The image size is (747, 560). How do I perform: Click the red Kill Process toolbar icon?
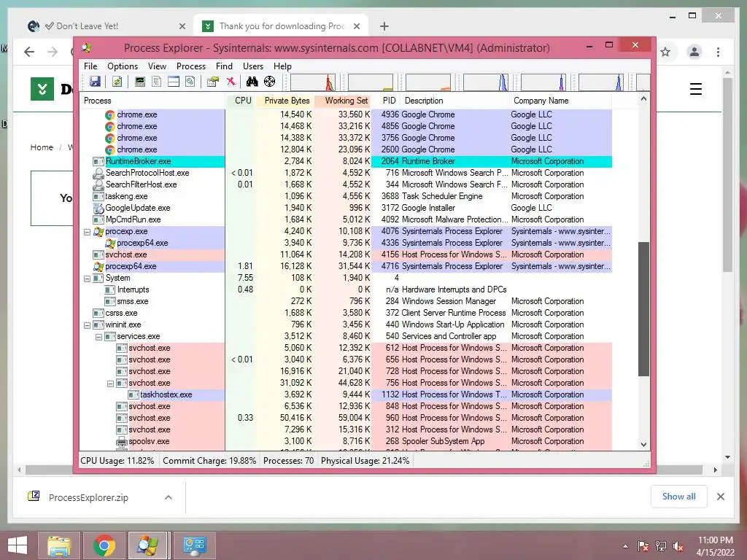(231, 82)
